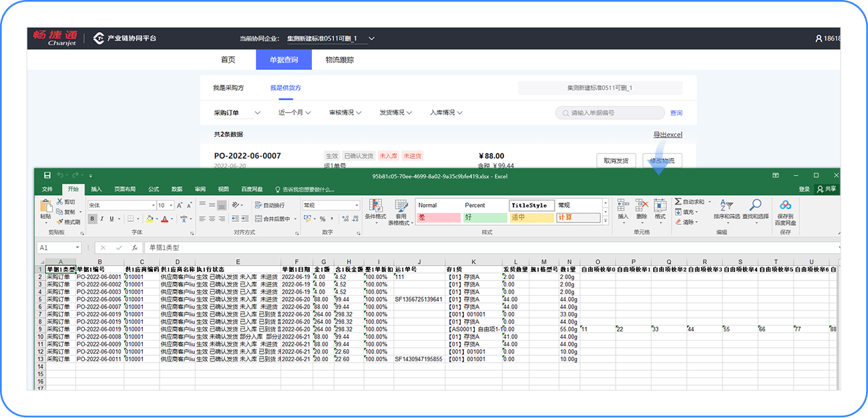The image size is (868, 418).
Task: Switch to the View (视图) ribbon tab
Action: (x=223, y=189)
